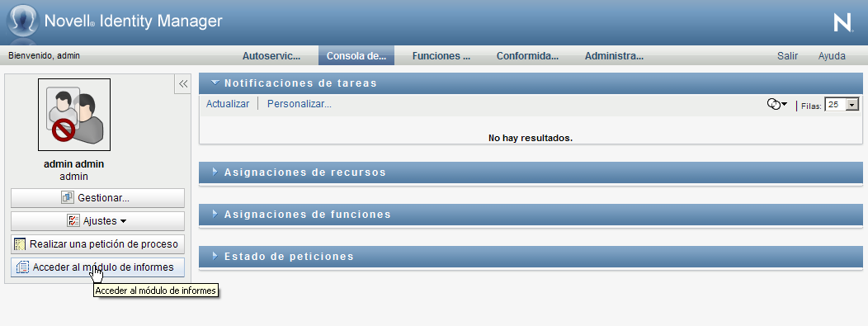Click the 'No hay resultados.' message

click(x=531, y=138)
